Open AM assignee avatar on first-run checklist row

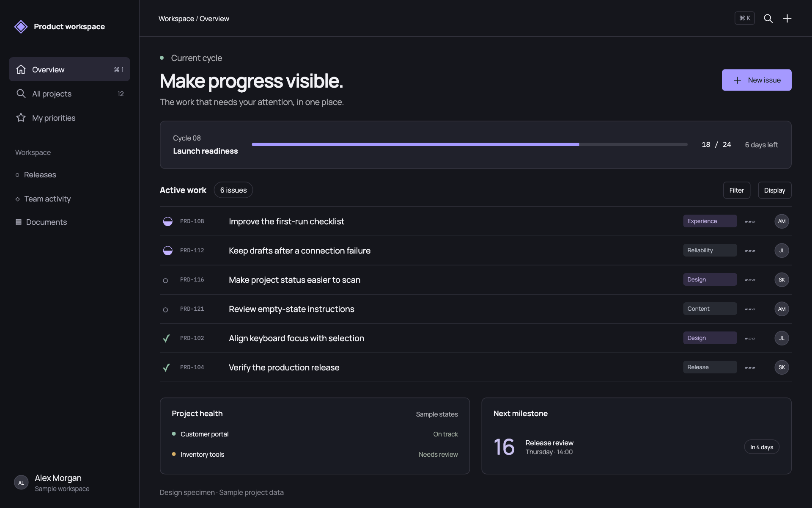tap(782, 221)
